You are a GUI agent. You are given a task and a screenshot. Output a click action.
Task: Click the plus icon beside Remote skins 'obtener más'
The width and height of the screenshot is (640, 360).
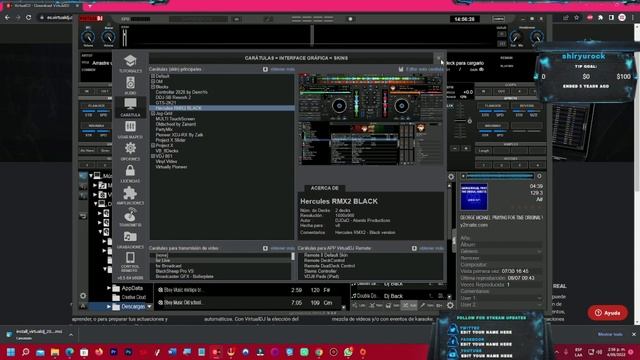click(414, 248)
